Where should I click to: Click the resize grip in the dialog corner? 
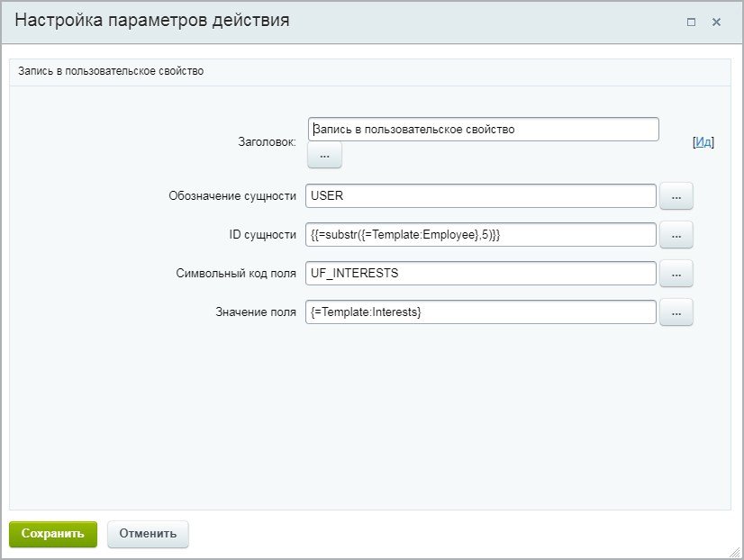(x=734, y=550)
